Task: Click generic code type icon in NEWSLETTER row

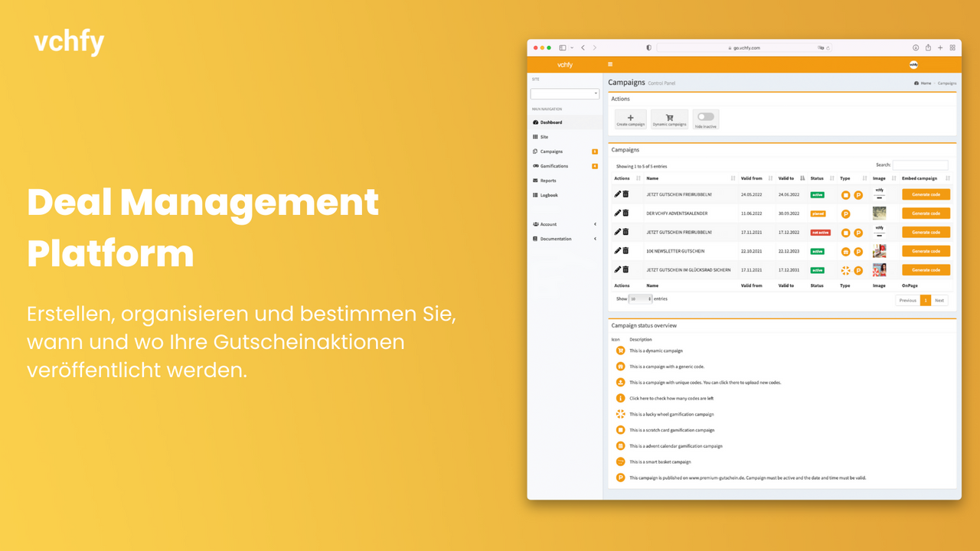Action: (845, 251)
